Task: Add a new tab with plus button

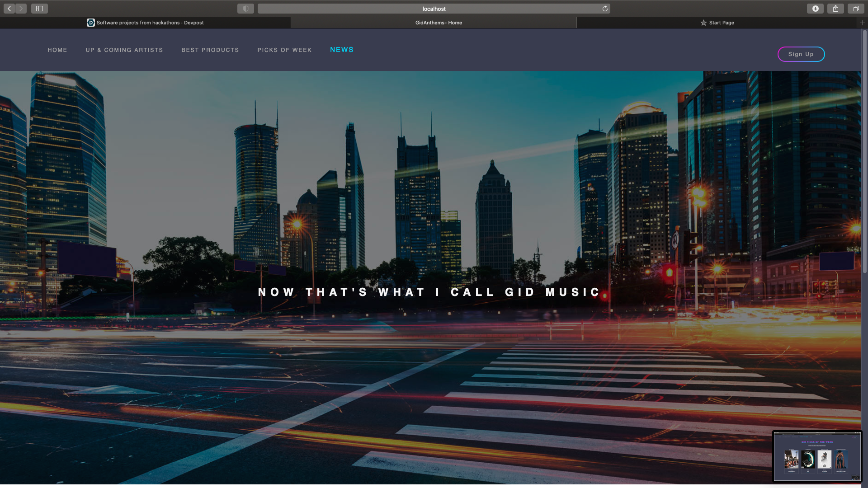Action: 862,23
